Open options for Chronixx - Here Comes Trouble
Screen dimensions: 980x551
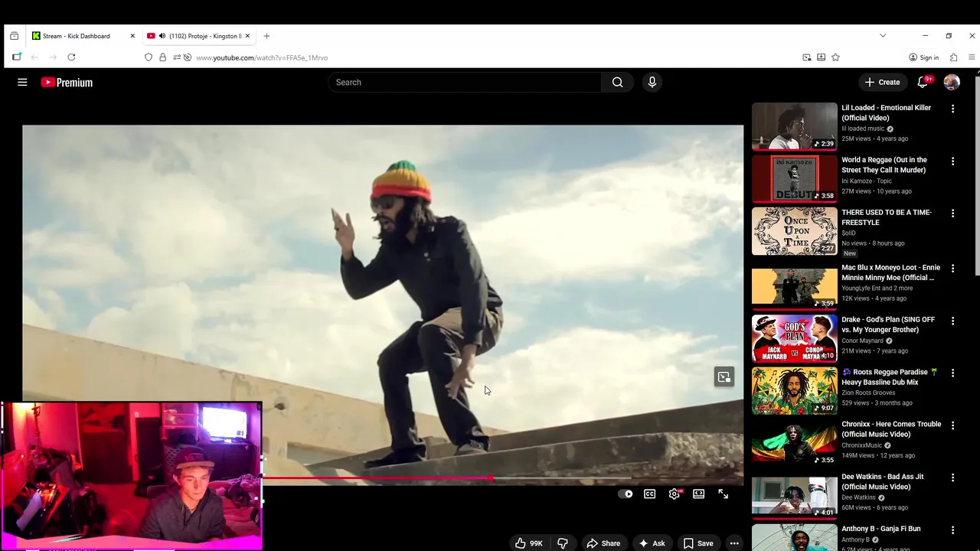[x=952, y=425]
